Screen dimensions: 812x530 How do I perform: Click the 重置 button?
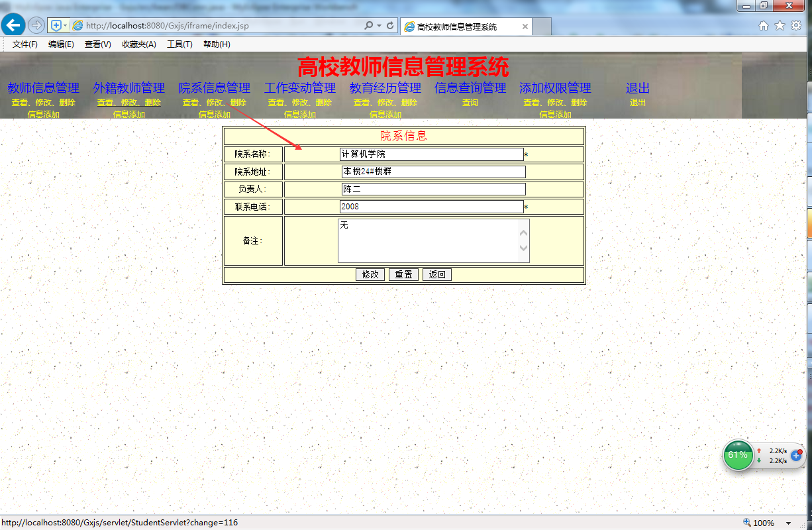pos(403,274)
